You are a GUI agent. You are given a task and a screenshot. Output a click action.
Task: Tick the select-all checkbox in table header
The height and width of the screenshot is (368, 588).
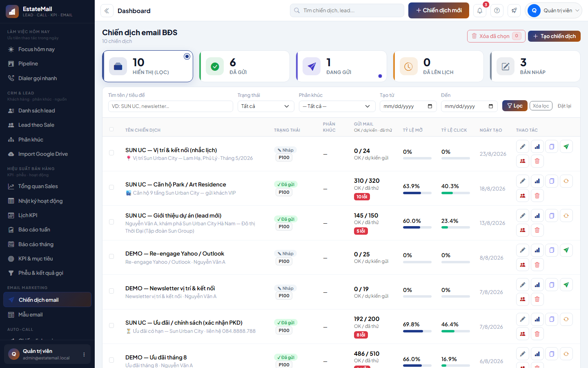tap(111, 129)
